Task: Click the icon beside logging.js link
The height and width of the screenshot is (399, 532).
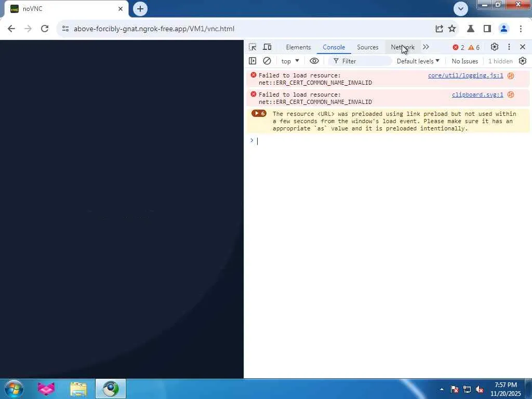Action: tap(511, 76)
